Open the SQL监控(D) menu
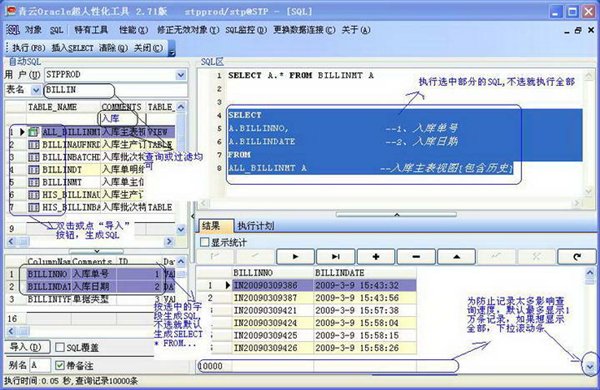Image resolution: width=600 pixels, height=390 pixels. pos(246,30)
